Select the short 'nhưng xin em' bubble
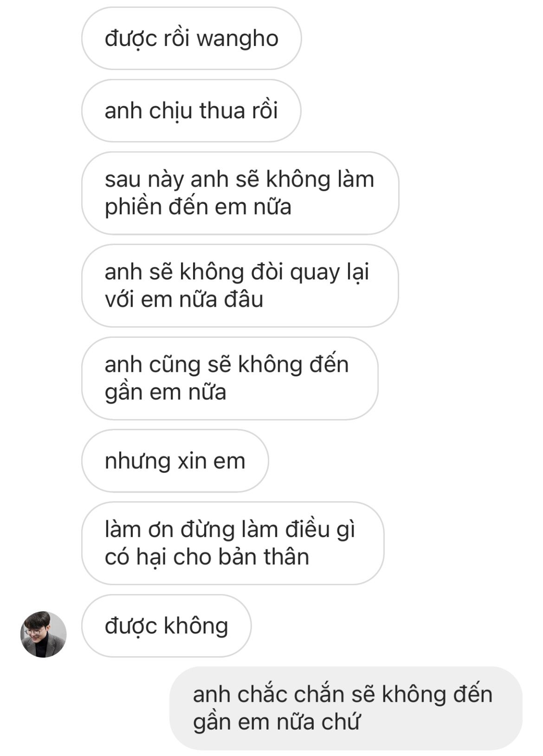The width and height of the screenshot is (543, 756). pyautogui.click(x=175, y=461)
